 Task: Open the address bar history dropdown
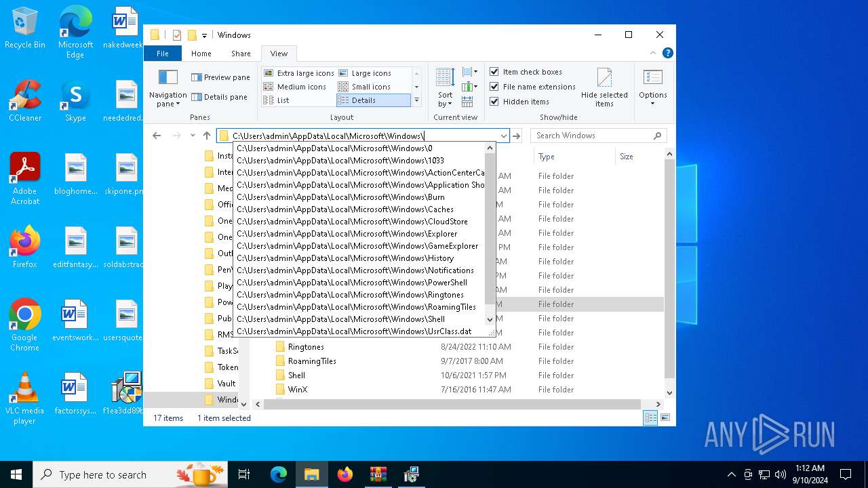click(x=503, y=136)
